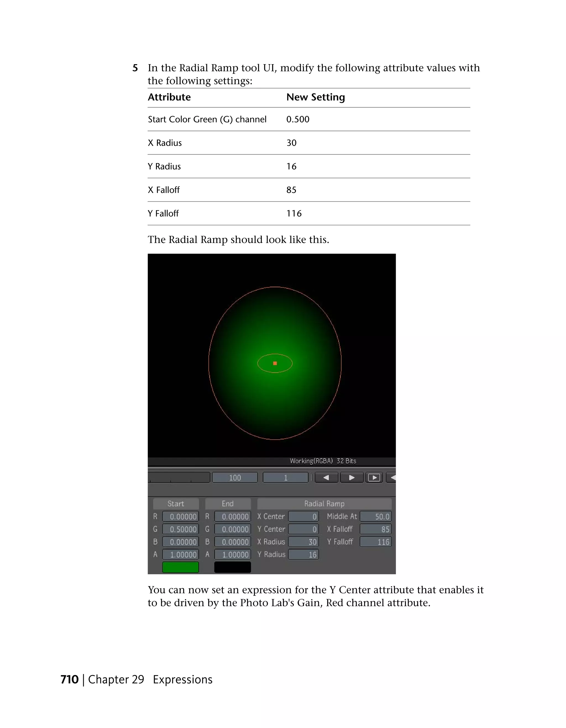
Task: Click the step forward arrow playback button
Action: pos(352,477)
